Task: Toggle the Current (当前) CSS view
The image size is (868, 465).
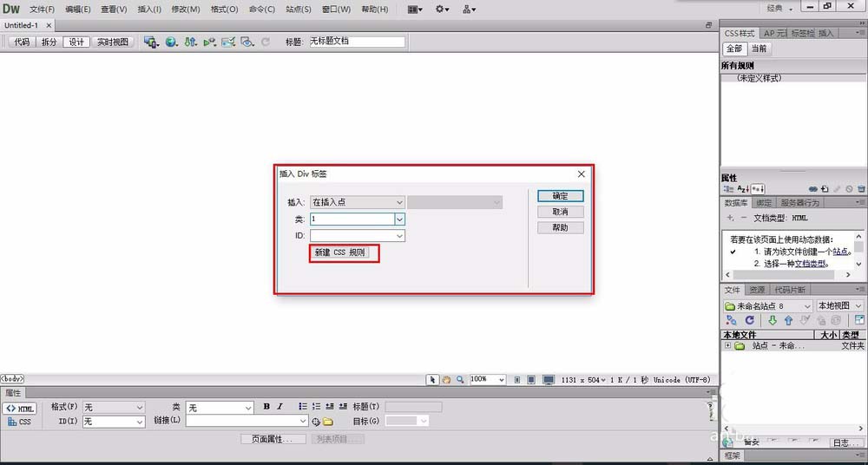Action: [x=759, y=49]
